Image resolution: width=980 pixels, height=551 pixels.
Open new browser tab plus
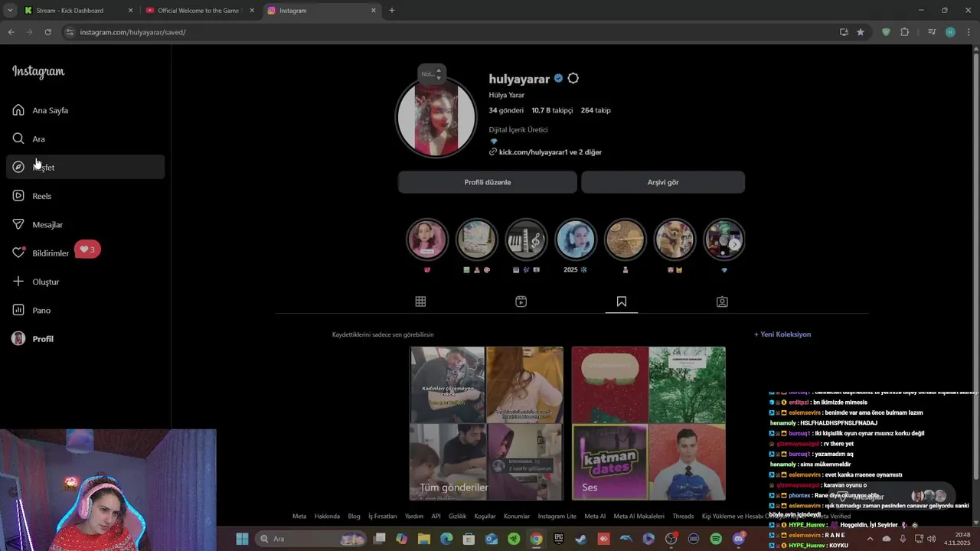(392, 11)
